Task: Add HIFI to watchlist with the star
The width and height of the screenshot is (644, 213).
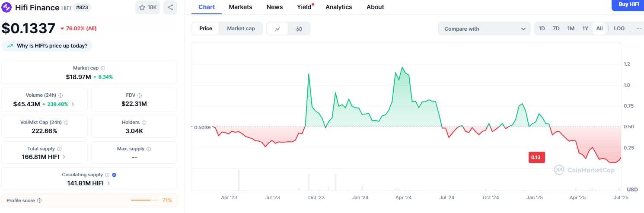Action: tap(143, 7)
